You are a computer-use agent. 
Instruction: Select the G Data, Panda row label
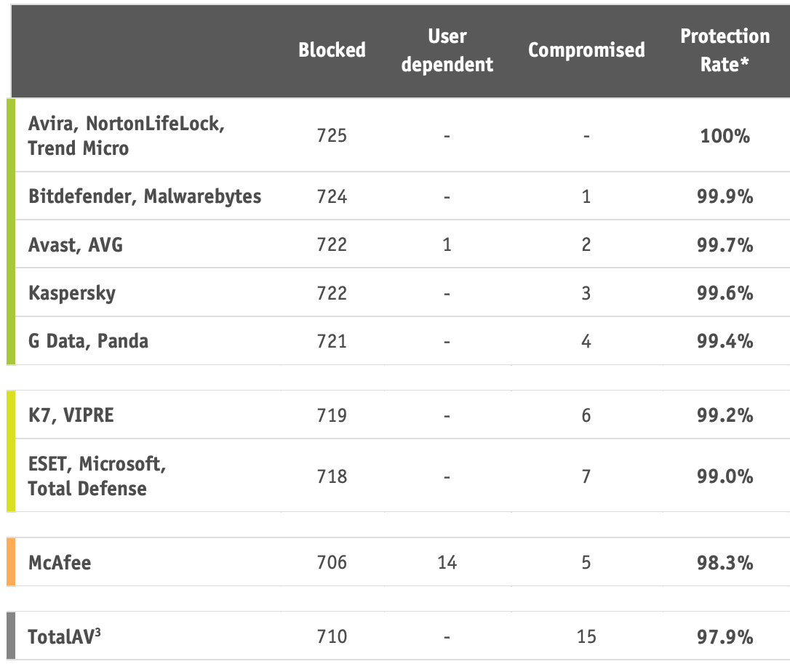point(88,341)
